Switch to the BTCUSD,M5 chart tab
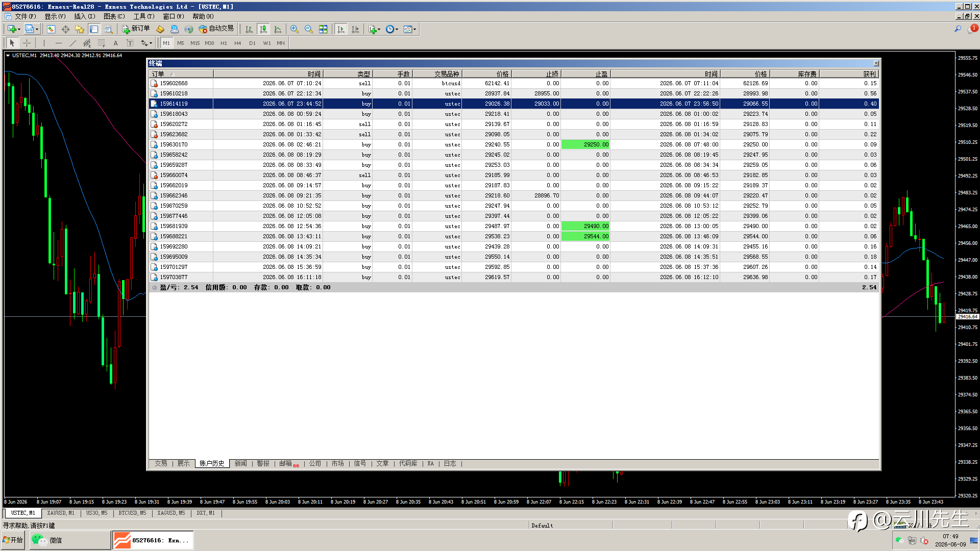980x551 pixels. point(132,513)
